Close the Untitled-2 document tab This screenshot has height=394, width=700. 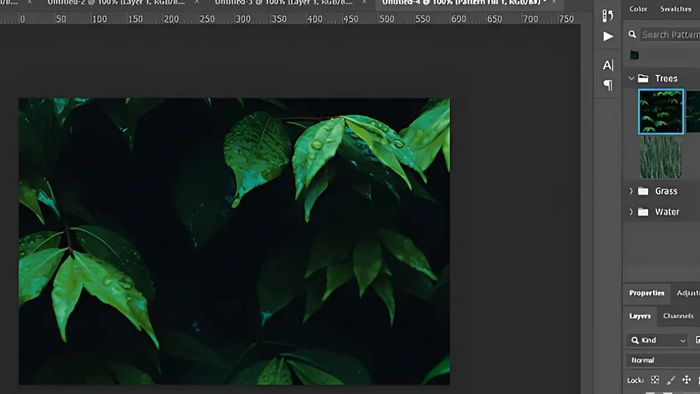tap(197, 2)
